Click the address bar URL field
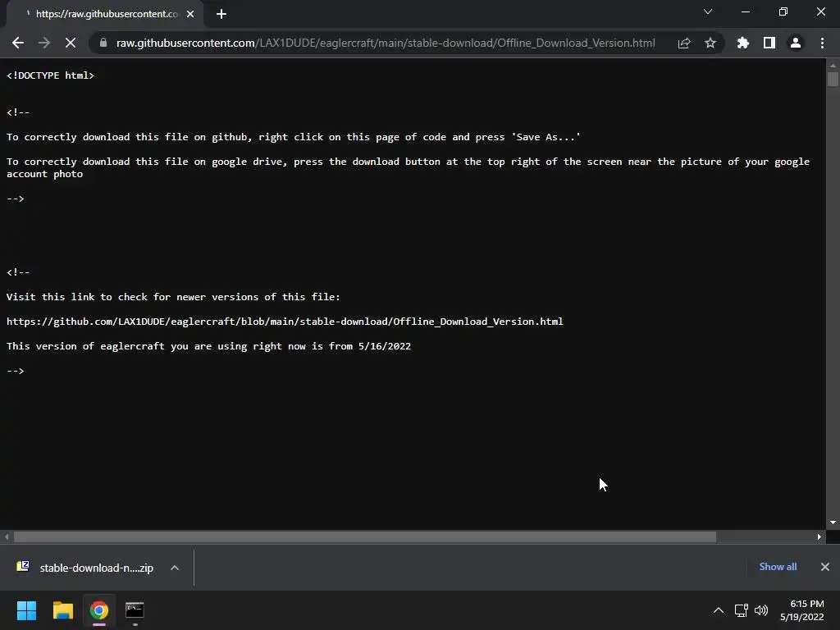Viewport: 840px width, 630px height. click(386, 43)
